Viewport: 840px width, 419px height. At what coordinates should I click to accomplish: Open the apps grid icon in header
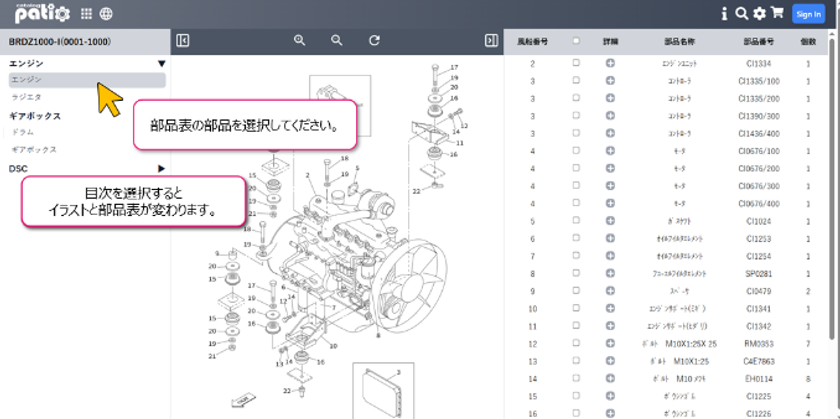pyautogui.click(x=87, y=14)
